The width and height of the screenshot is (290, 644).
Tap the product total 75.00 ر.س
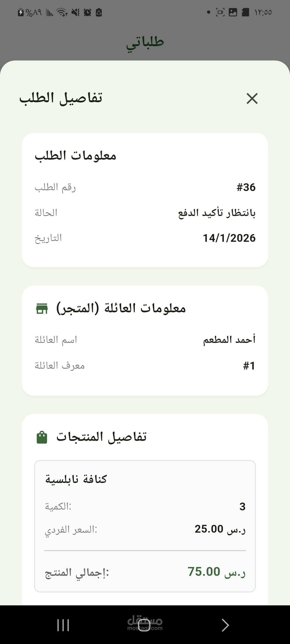216,572
